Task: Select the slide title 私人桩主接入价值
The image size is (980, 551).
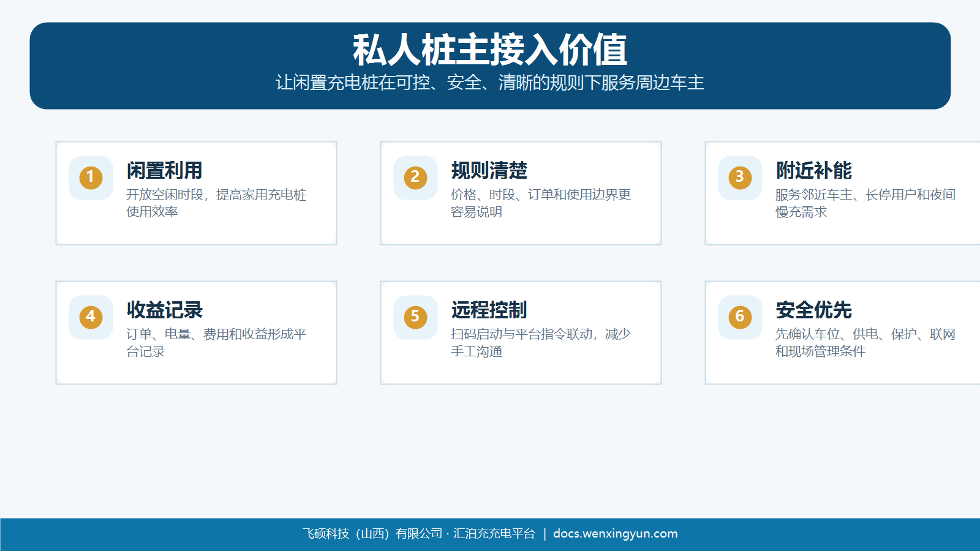Action: tap(490, 50)
